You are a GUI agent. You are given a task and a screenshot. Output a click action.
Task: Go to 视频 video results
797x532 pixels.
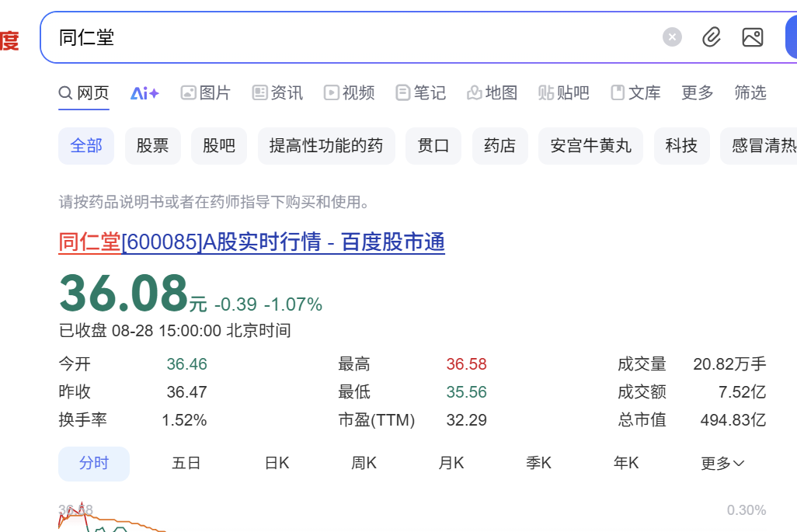[x=350, y=93]
